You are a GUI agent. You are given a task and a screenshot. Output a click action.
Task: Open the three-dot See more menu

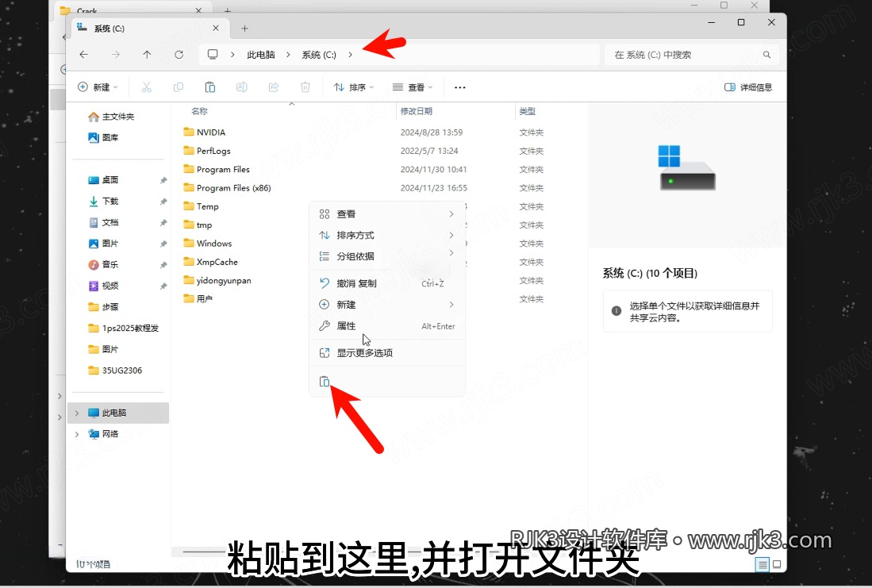460,87
